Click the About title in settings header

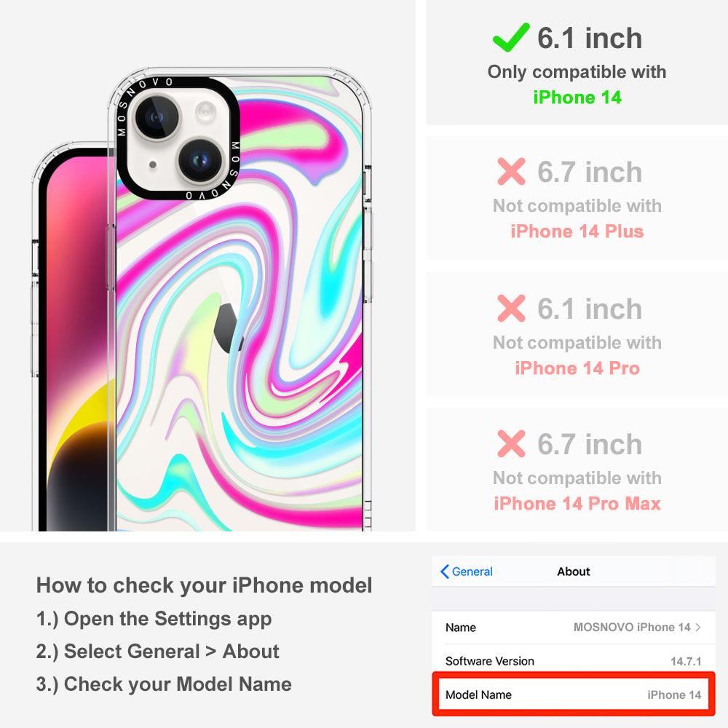[x=574, y=571]
